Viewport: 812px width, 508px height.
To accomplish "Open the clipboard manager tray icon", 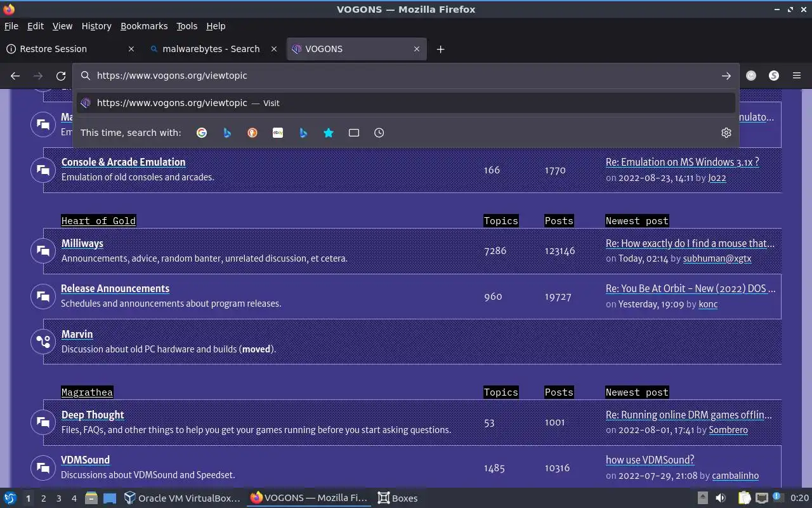I will click(744, 498).
